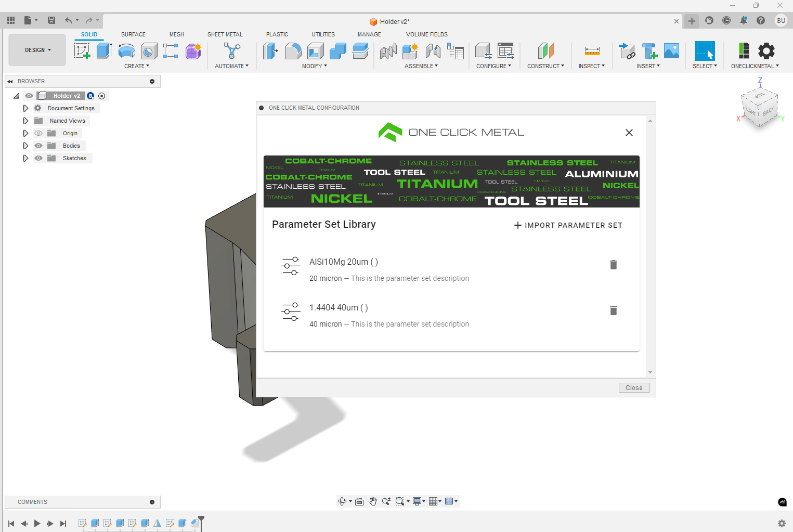This screenshot has height=532, width=793.
Task: Delete the 1.4404 40um parameter set
Action: click(614, 310)
